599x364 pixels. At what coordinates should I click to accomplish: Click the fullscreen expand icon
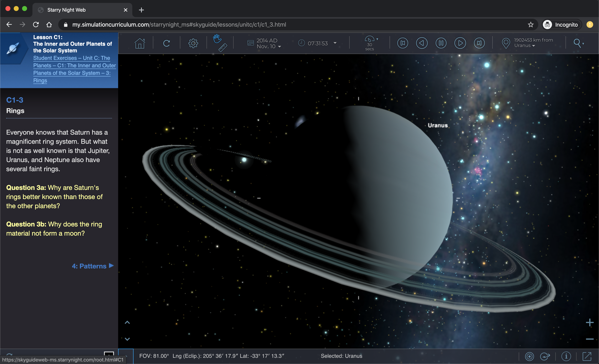587,356
